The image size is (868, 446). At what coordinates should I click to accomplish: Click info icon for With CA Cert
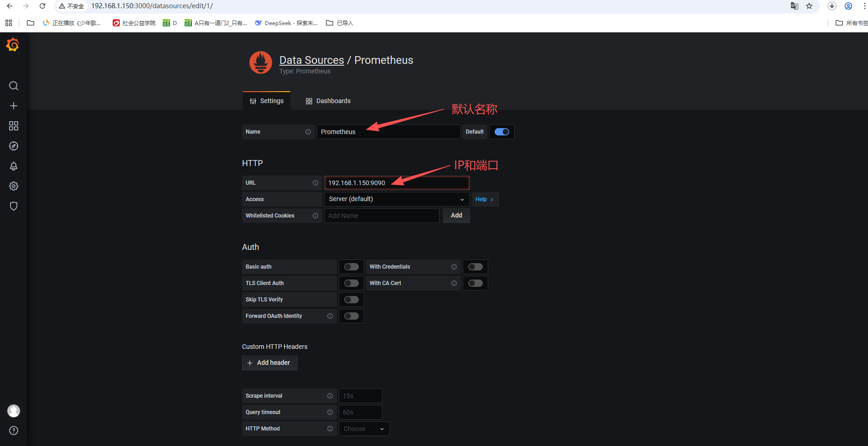tap(454, 283)
